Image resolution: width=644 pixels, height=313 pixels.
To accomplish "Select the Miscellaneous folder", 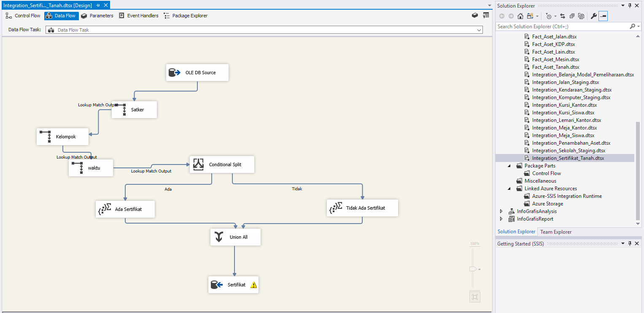I will coord(540,181).
